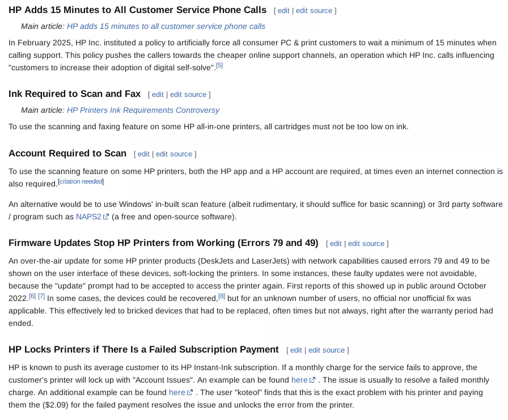The image size is (508, 420).
Task: Open HP Printers Ink Requirements Controversy article
Action: [143, 110]
